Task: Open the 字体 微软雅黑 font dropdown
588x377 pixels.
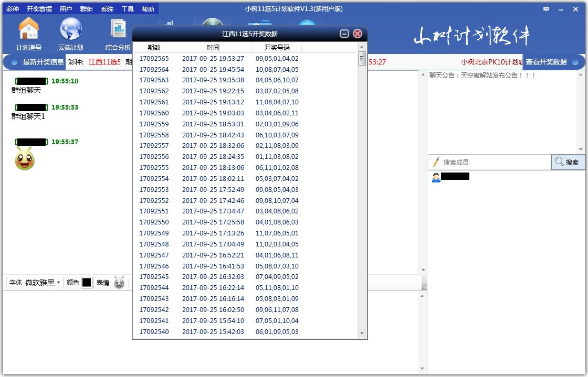Action: (43, 283)
